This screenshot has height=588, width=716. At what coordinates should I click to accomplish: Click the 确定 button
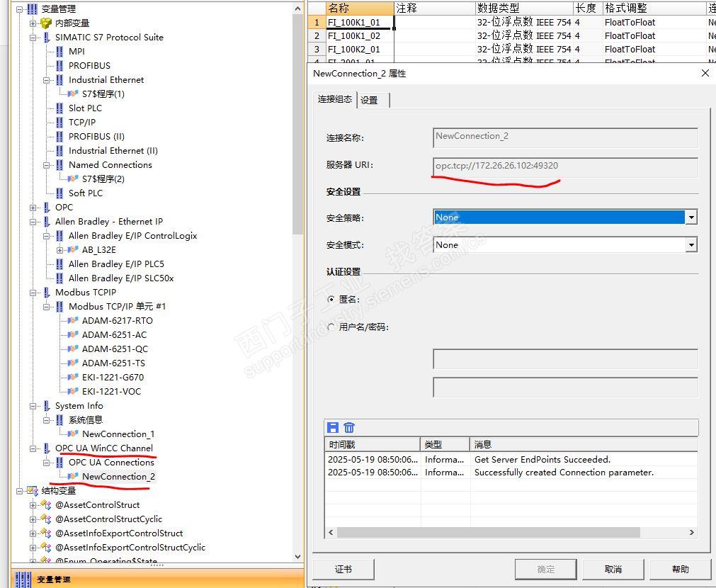coord(546,570)
